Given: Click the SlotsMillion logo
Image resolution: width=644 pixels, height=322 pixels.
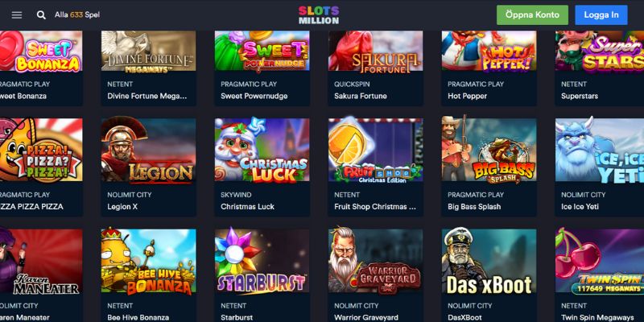Looking at the screenshot, I should (319, 15).
